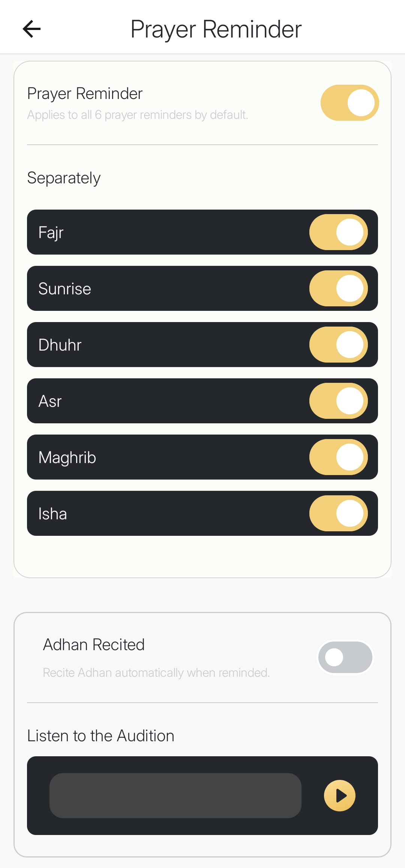Switch off the Sunrise reminder toggle
The height and width of the screenshot is (868, 405).
(x=338, y=288)
